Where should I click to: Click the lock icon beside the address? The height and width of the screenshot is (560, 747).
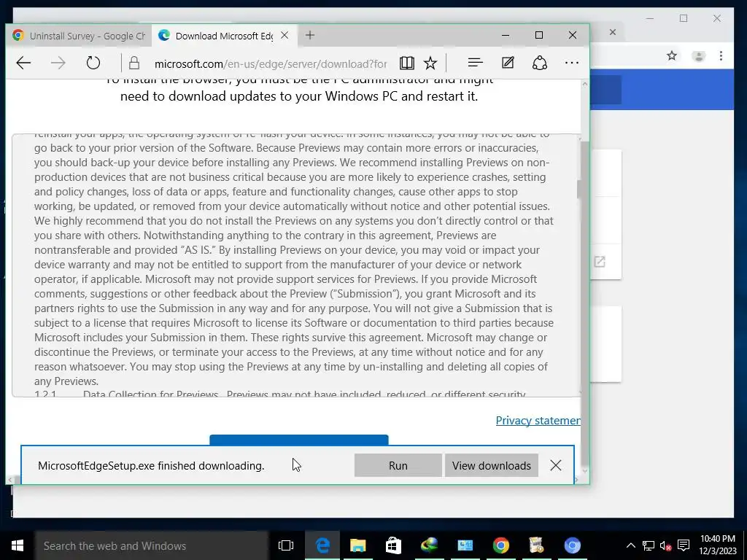pos(134,63)
